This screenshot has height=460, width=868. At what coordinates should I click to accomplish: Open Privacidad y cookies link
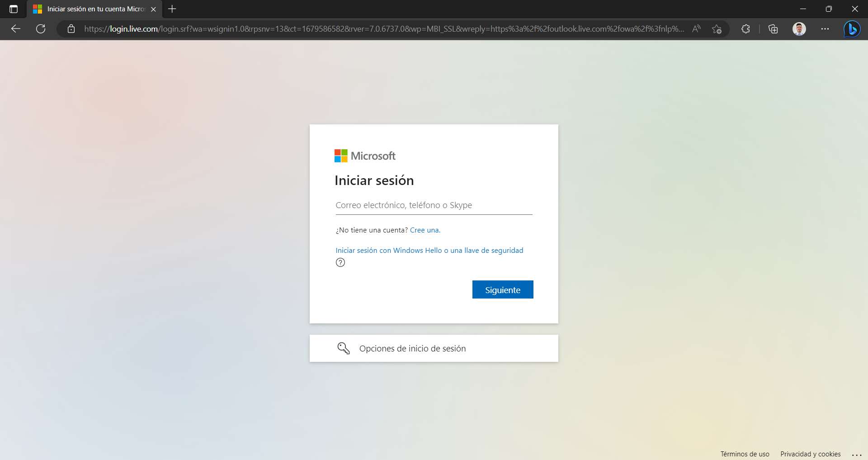coord(811,454)
